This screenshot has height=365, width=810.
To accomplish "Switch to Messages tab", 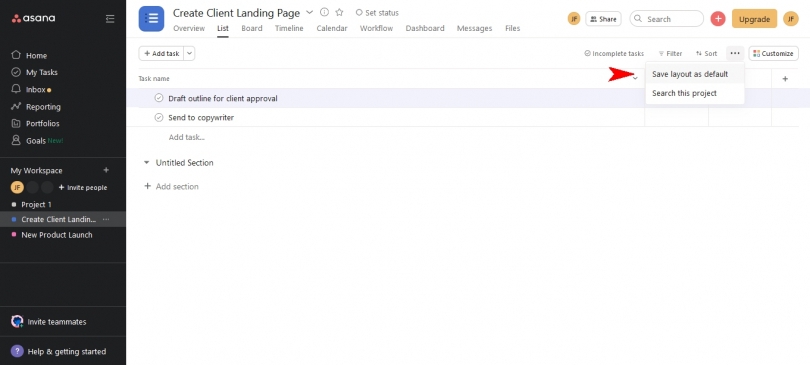I will pyautogui.click(x=474, y=28).
